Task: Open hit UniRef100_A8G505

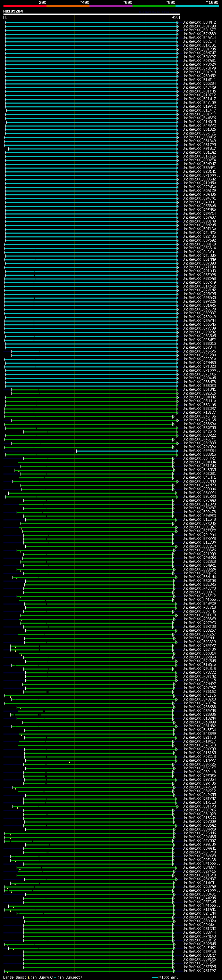Action: tap(199, 336)
